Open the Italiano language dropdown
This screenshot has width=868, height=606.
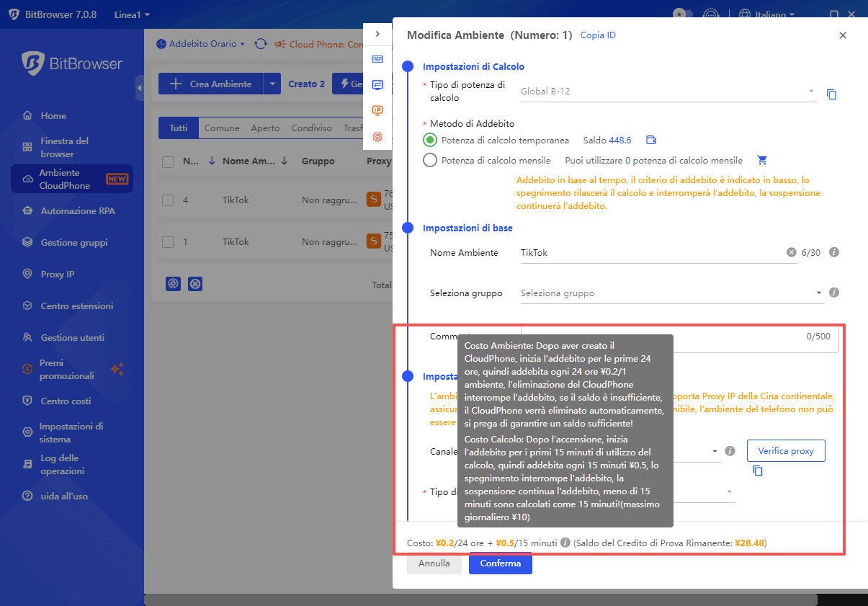click(x=767, y=14)
